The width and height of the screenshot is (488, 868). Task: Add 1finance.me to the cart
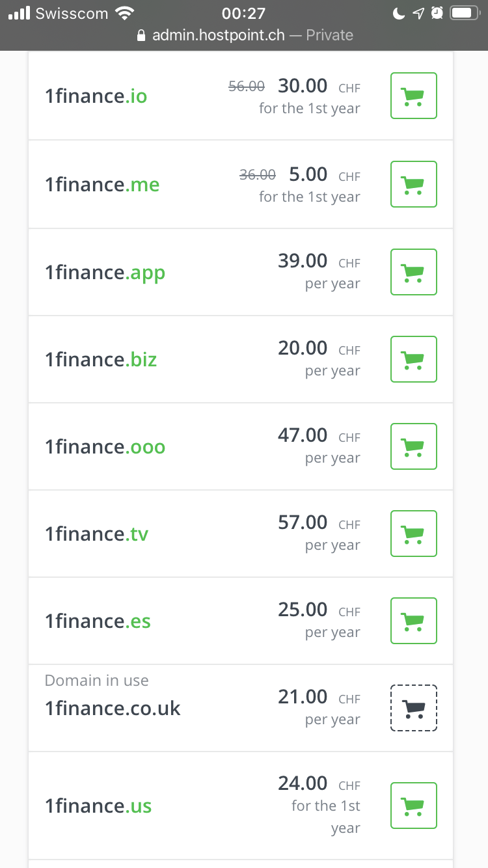click(413, 184)
